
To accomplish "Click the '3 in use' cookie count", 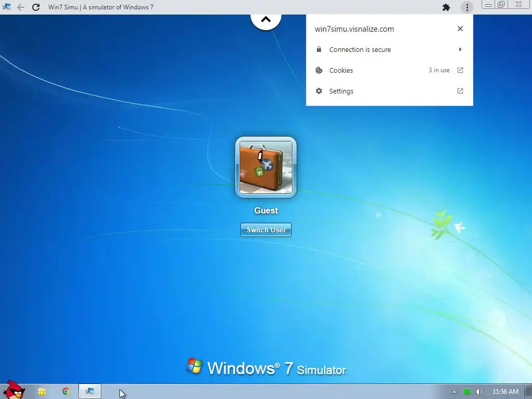I will point(439,70).
